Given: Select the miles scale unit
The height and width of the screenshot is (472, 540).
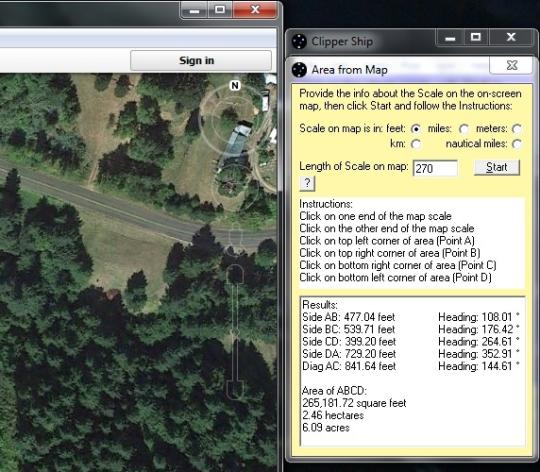Looking at the screenshot, I should (x=464, y=129).
